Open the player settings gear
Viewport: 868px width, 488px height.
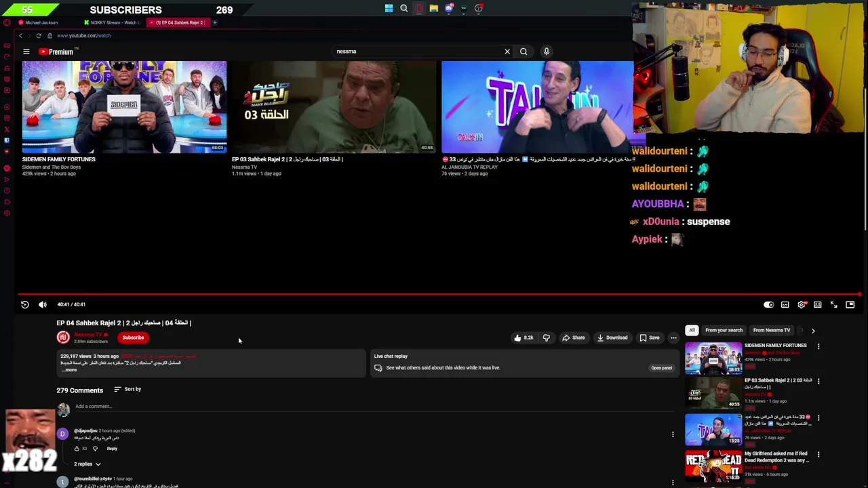(802, 305)
